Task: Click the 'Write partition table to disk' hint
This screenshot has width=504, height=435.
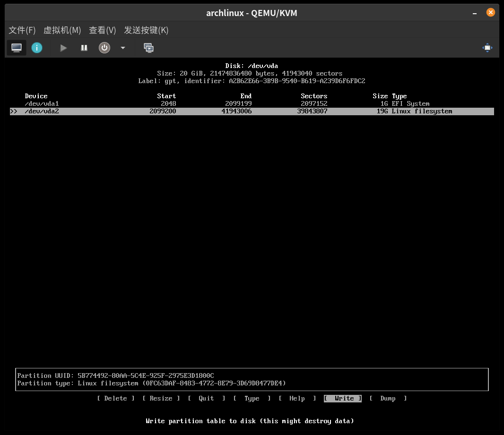Action: point(250,421)
